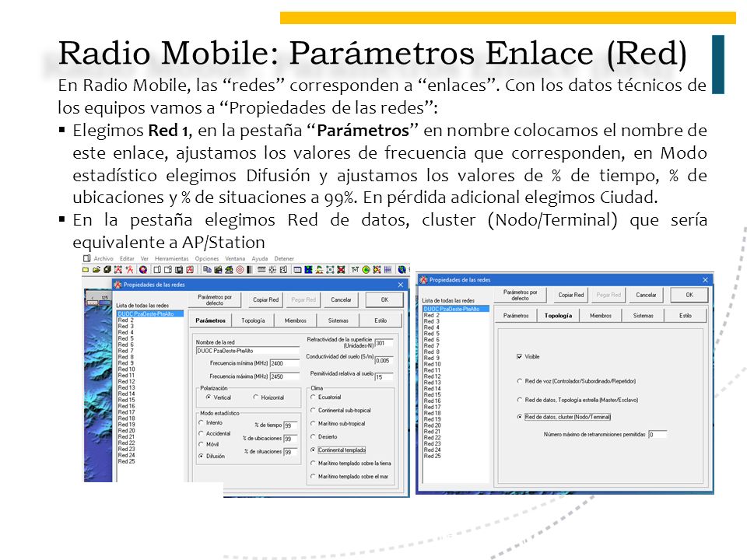Click the camera icon in the toolbar
This screenshot has width=747, height=560.
pos(218,270)
